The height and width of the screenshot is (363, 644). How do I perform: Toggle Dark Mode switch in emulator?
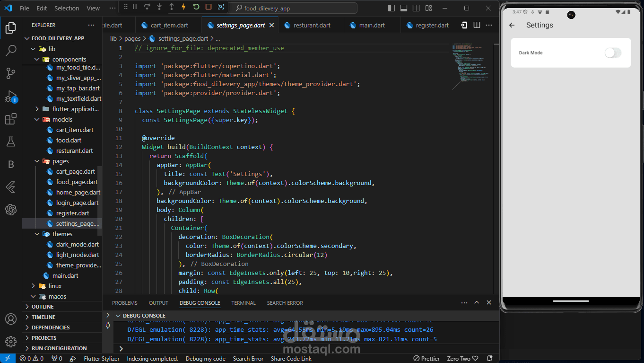pos(613,53)
